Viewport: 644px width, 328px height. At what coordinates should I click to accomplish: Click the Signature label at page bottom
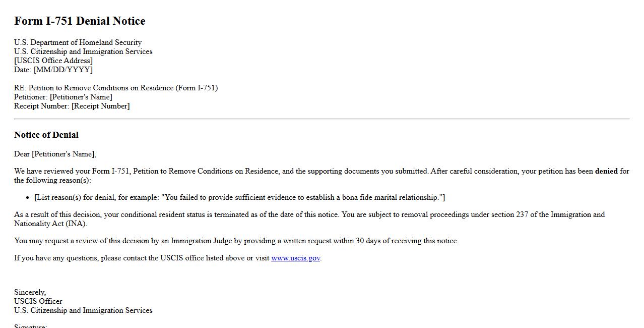point(30,325)
